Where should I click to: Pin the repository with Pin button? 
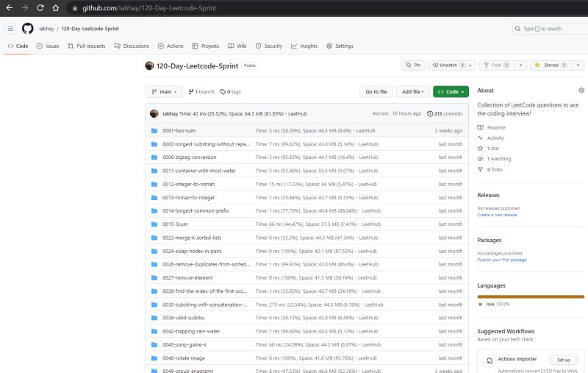[x=413, y=65]
